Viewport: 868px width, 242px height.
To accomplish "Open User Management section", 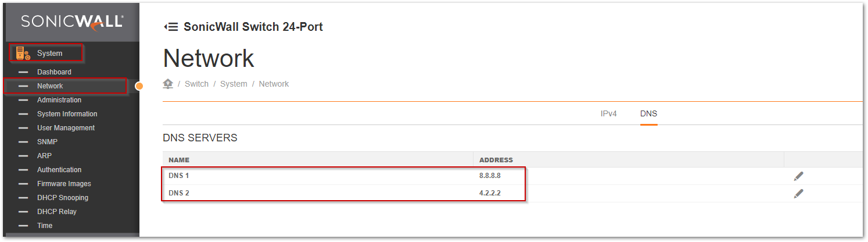I will (x=66, y=128).
